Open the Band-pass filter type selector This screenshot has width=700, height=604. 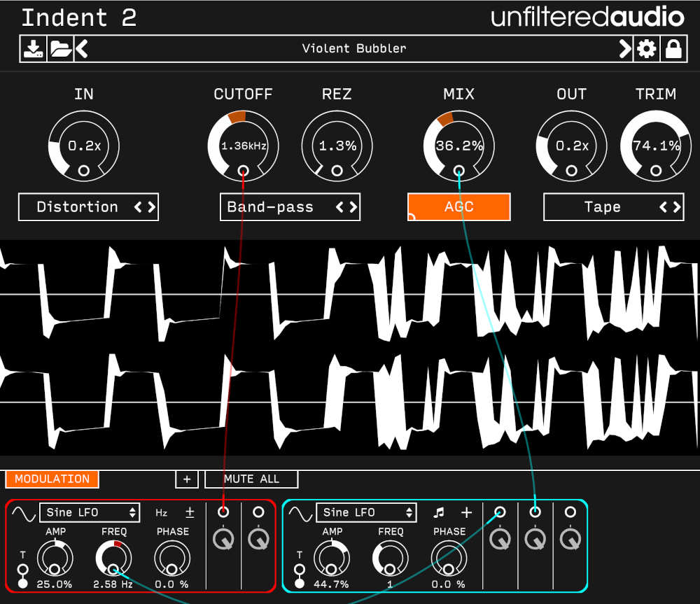pyautogui.click(x=289, y=207)
